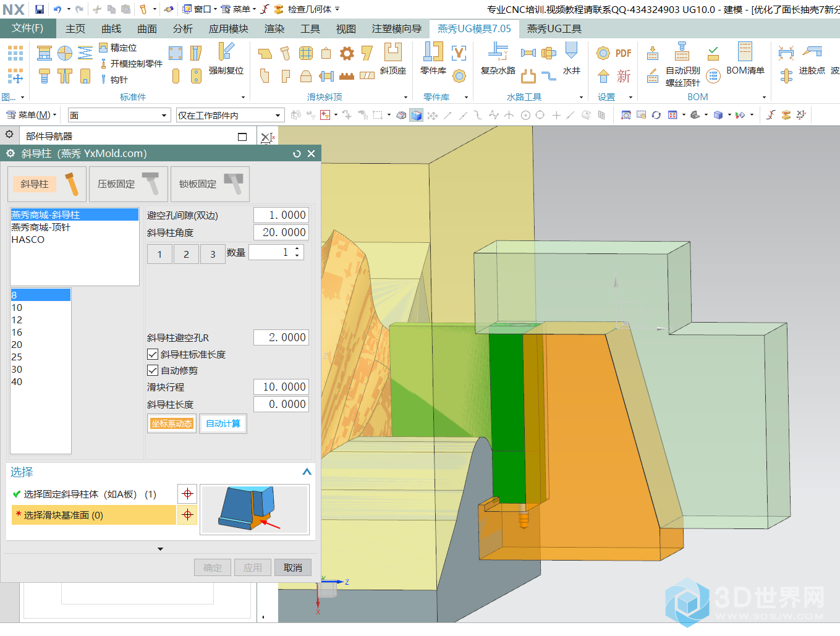Open the 精定位 tool
The height and width of the screenshot is (636, 840).
(118, 48)
